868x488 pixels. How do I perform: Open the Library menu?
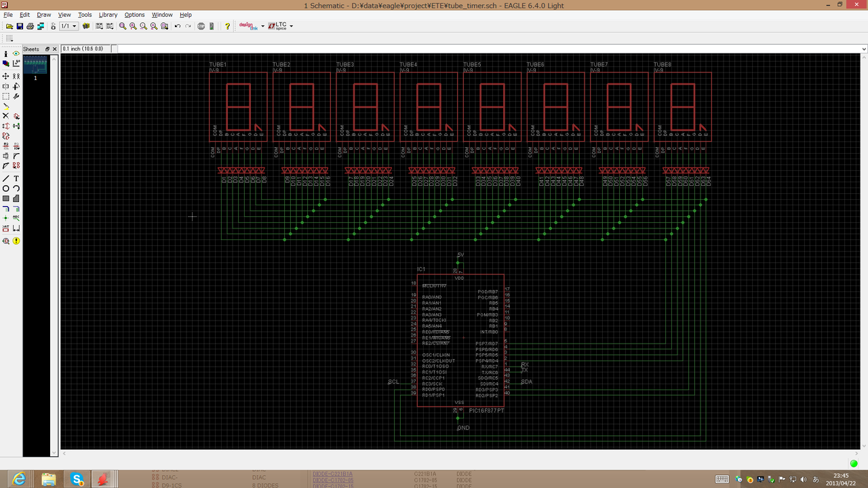[x=108, y=14]
